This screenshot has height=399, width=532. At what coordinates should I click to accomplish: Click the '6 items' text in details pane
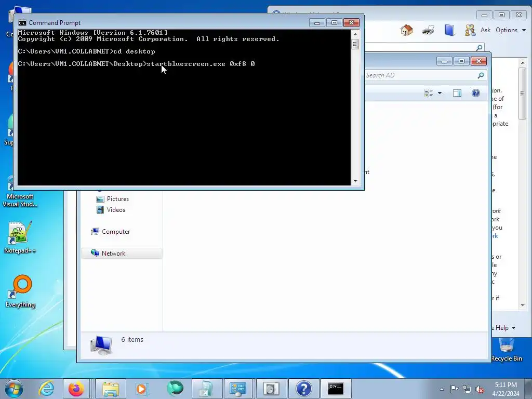[132, 340]
